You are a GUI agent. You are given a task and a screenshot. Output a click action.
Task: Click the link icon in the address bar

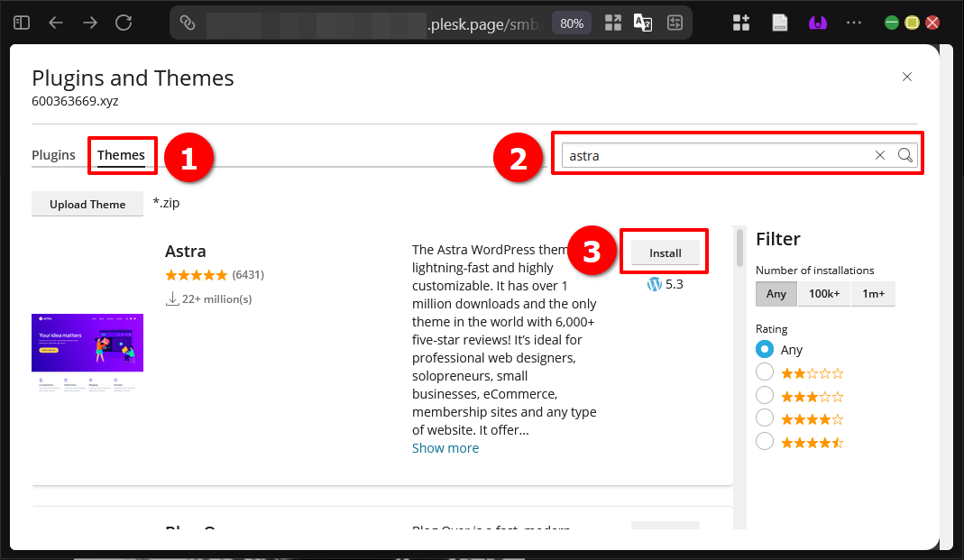tap(188, 23)
